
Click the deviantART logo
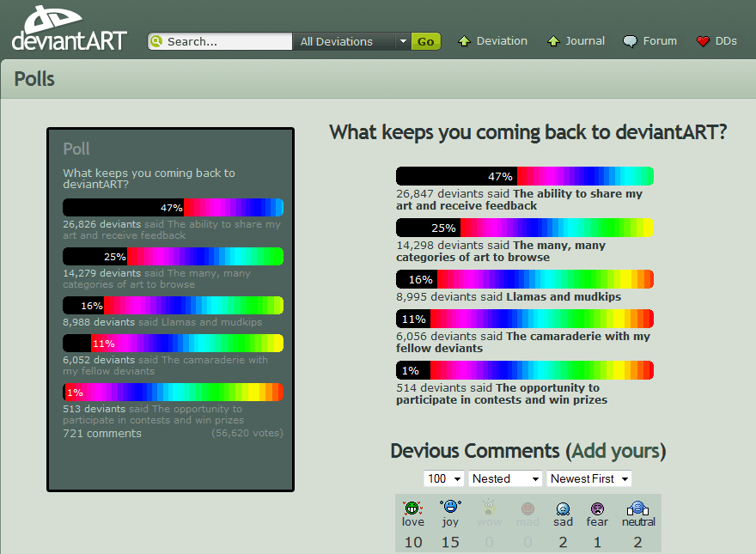coord(69,28)
